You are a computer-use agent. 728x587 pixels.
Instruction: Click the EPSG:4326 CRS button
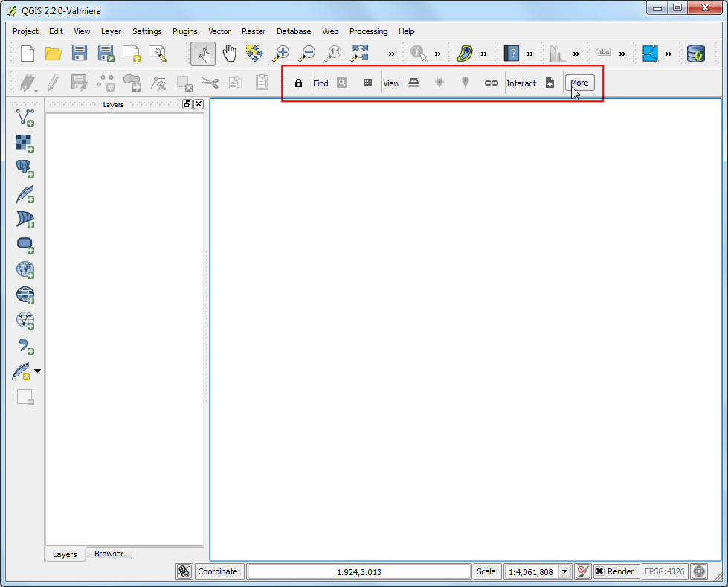664,571
